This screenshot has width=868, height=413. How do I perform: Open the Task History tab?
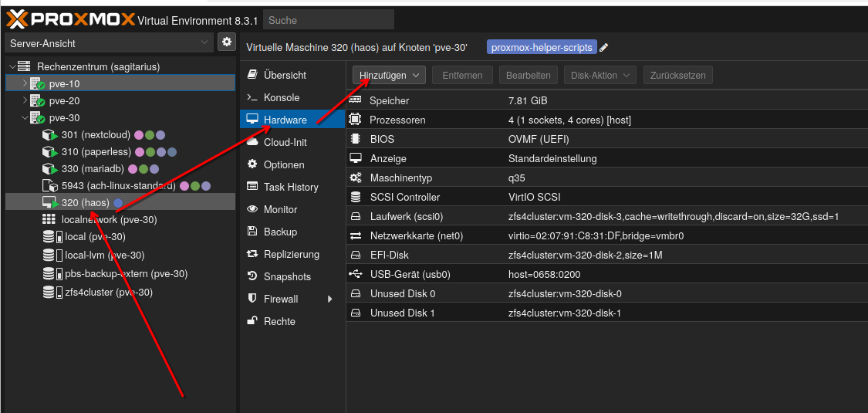click(292, 187)
